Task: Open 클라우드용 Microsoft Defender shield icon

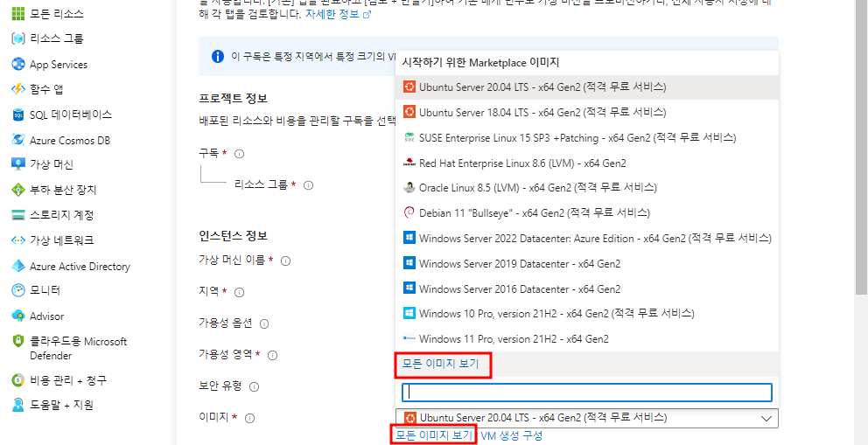Action: 18,342
